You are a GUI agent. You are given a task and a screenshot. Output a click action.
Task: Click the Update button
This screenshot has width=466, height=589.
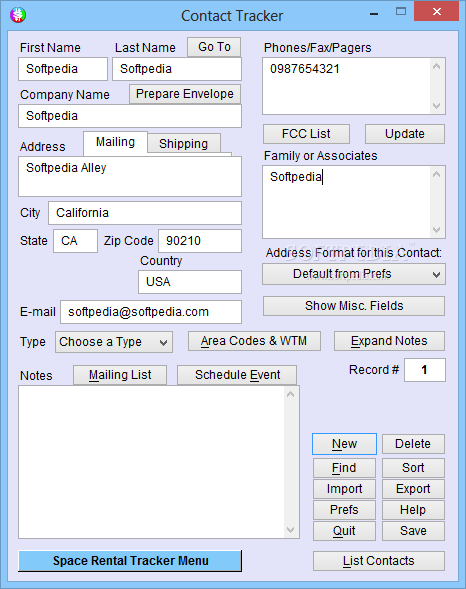pyautogui.click(x=405, y=134)
